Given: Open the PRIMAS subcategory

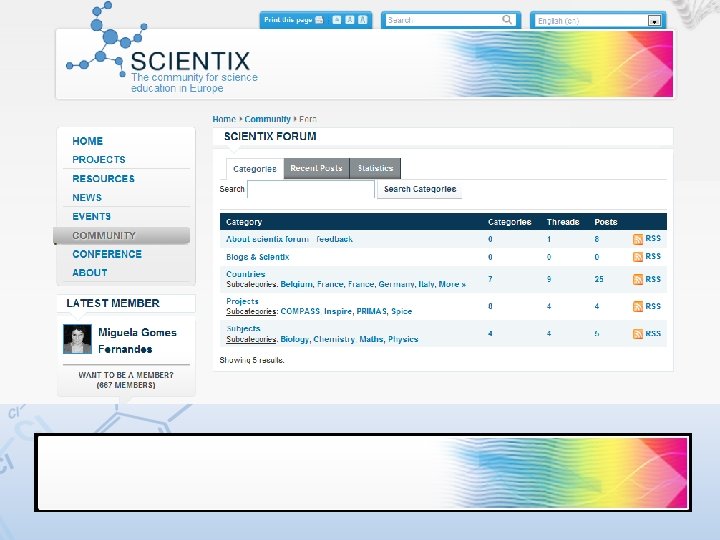Looking at the screenshot, I should click(371, 311).
